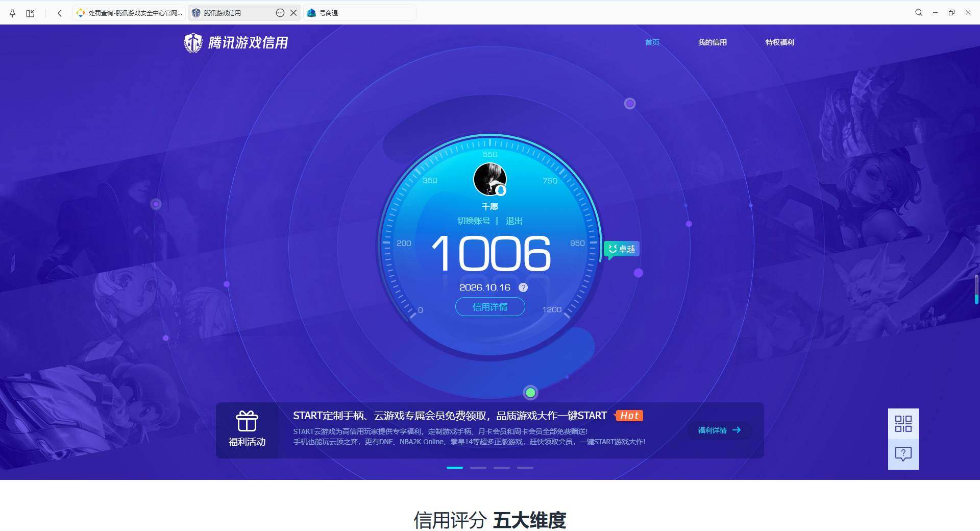Screen dimensions: 980x531
Task: Open 信用详情 button
Action: coord(490,307)
